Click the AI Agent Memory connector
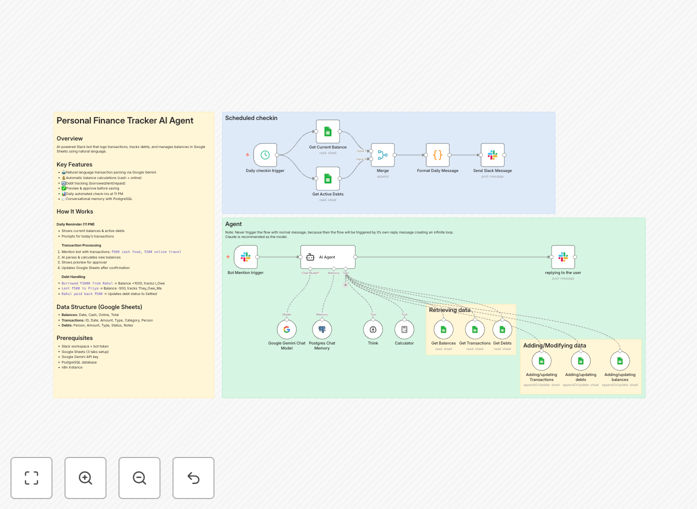 pyautogui.click(x=334, y=269)
